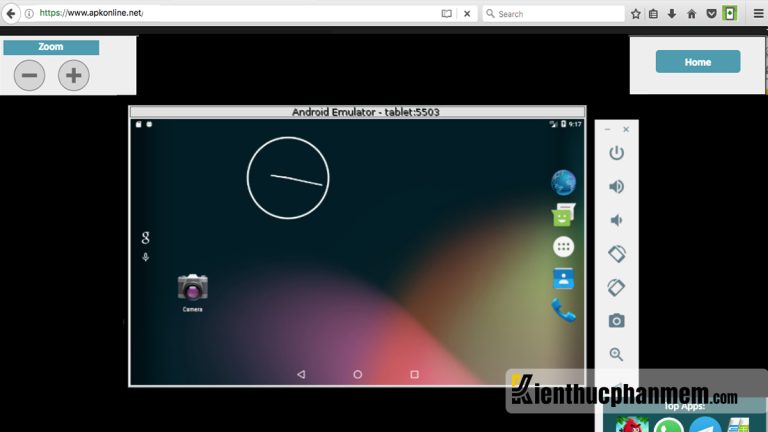Click the browser Search box
Viewport: 768px width, 432px height.
click(553, 14)
